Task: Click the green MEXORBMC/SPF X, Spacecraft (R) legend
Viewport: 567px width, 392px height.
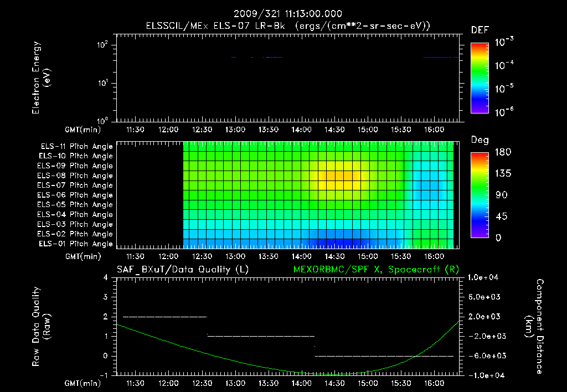Action: pyautogui.click(x=376, y=270)
